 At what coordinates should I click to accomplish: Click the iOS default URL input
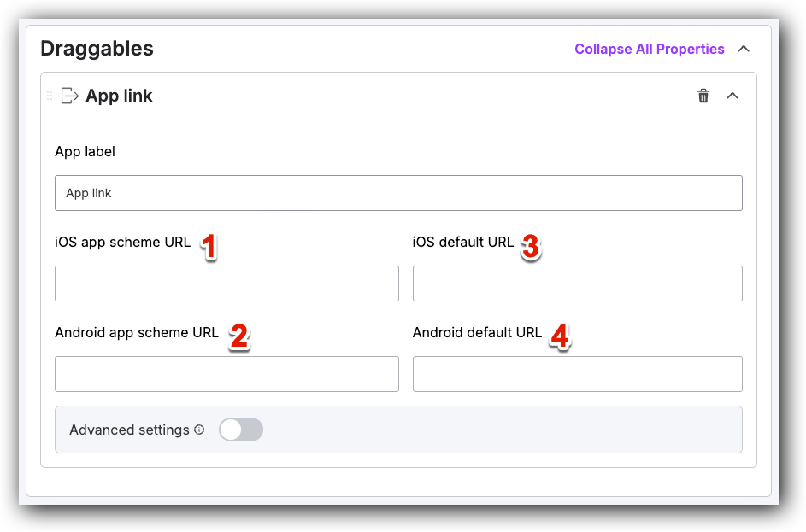577,284
